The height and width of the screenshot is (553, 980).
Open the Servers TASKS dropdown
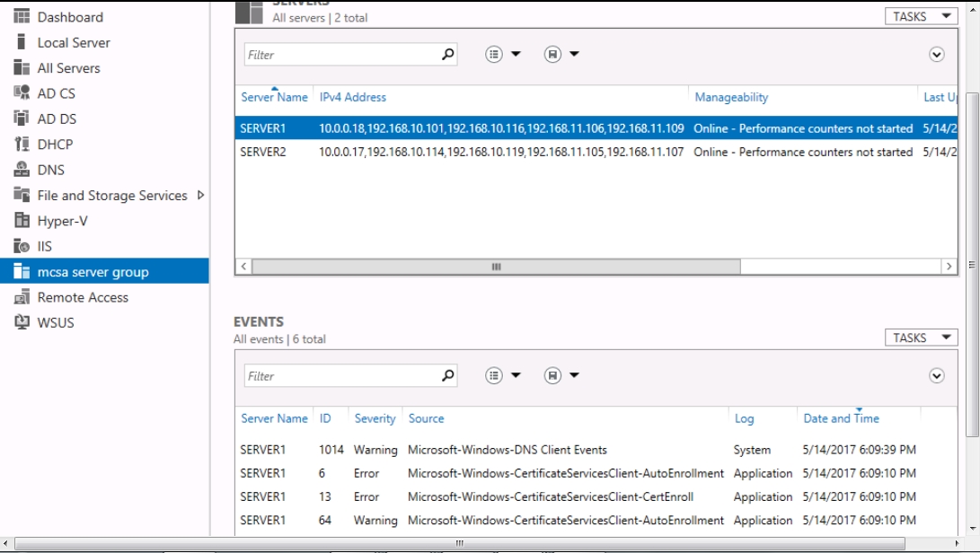click(922, 16)
